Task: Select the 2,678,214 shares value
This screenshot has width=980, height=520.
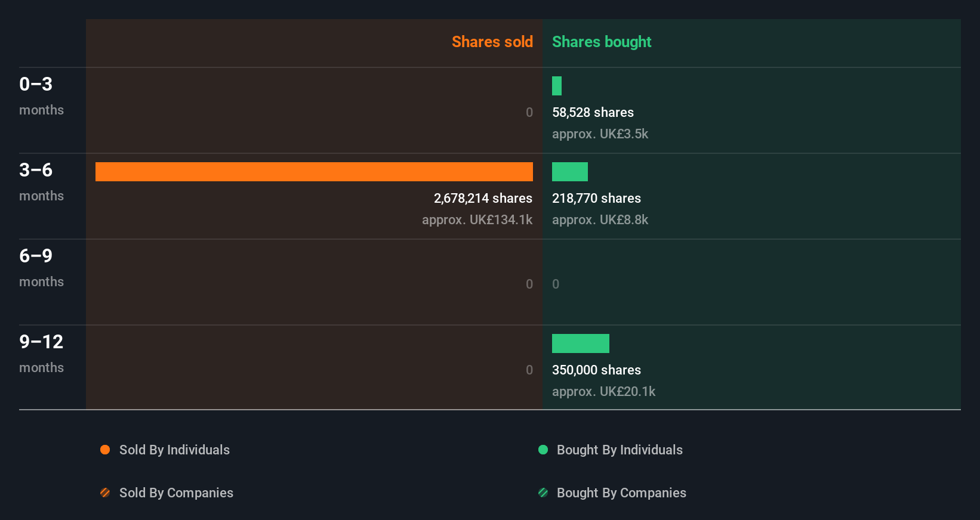Action: pos(483,198)
